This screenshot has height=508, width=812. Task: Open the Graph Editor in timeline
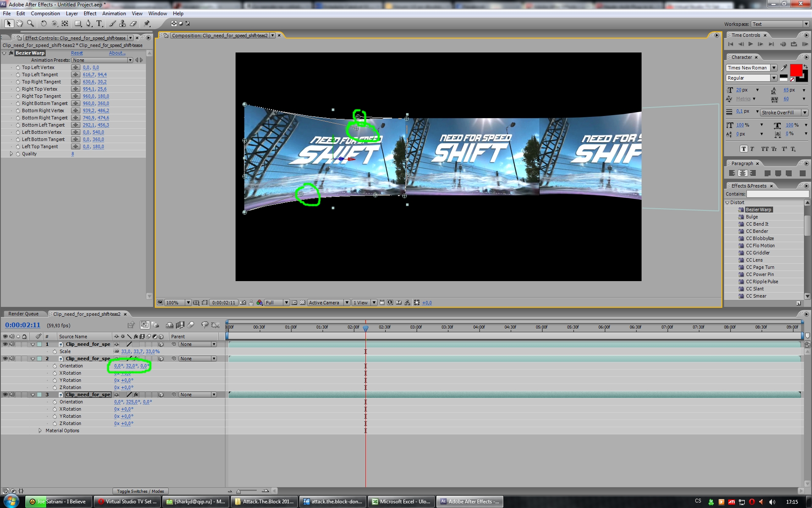point(216,325)
